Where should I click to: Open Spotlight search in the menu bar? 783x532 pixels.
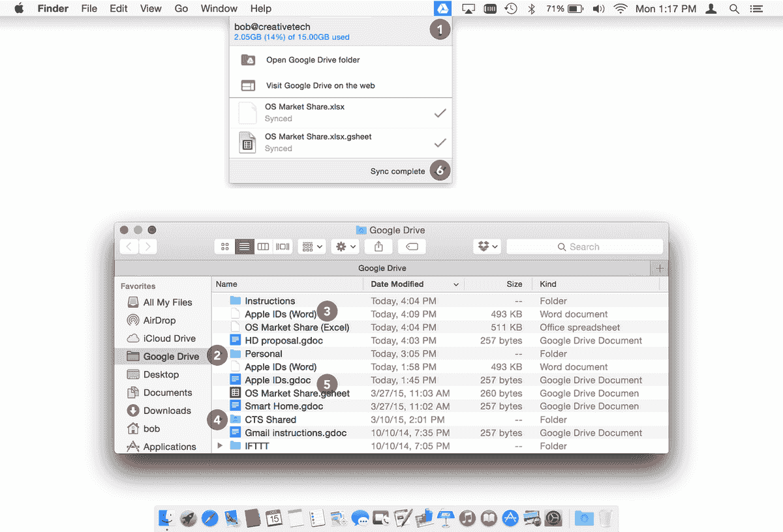click(x=734, y=8)
